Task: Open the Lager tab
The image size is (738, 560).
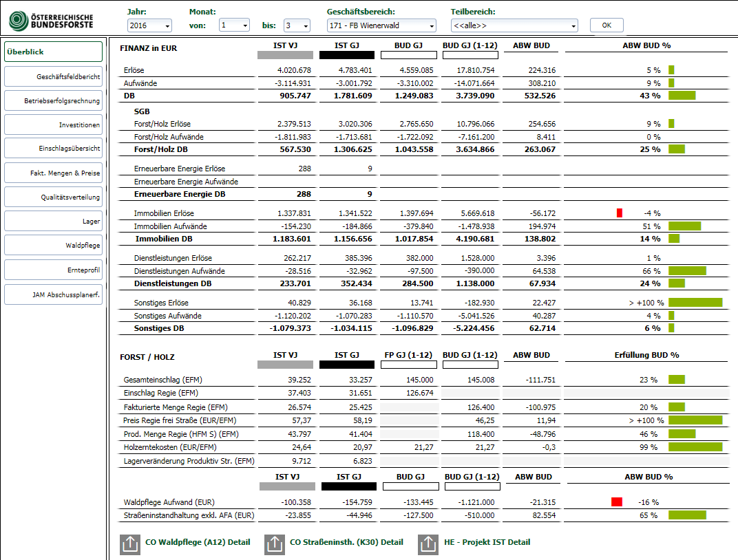Action: coord(53,221)
